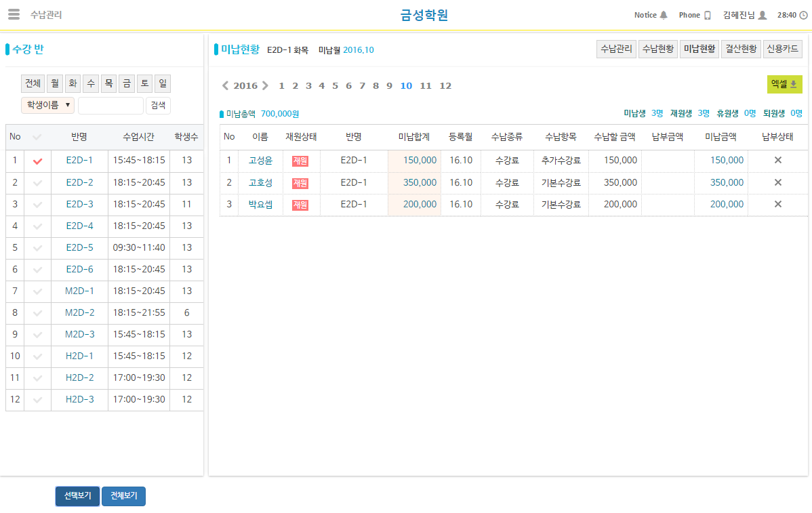
Task: Open the M2D-3 class link
Action: point(80,334)
